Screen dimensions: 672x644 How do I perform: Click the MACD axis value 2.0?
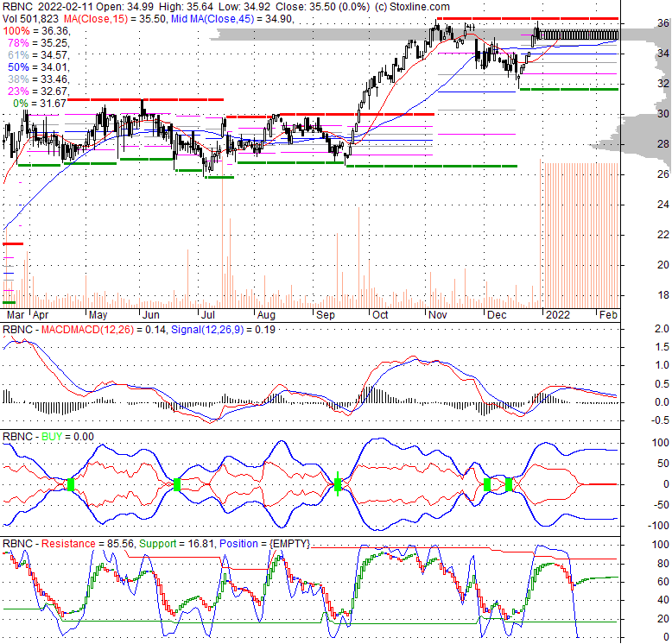[662, 329]
